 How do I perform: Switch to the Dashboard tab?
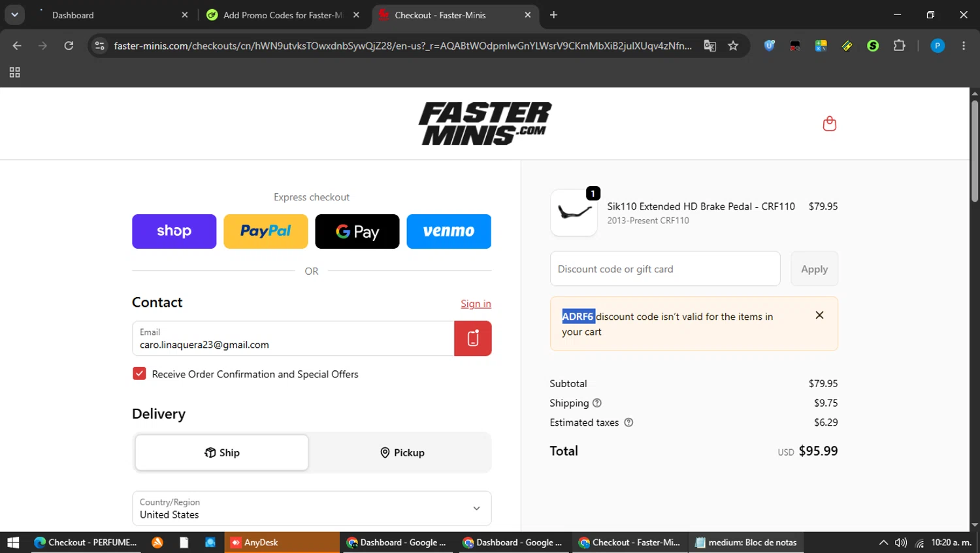(x=111, y=14)
